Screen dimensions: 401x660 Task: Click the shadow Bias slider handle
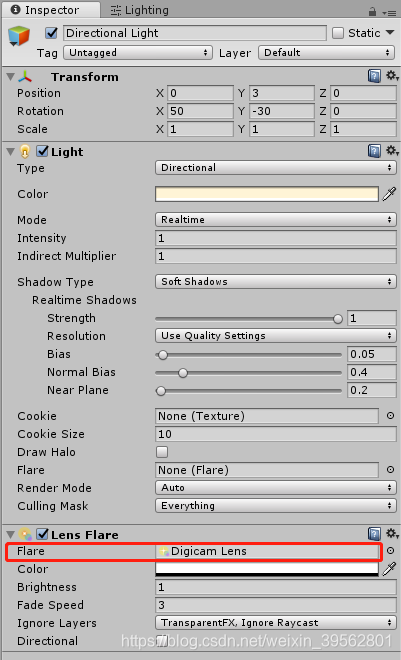(x=163, y=355)
